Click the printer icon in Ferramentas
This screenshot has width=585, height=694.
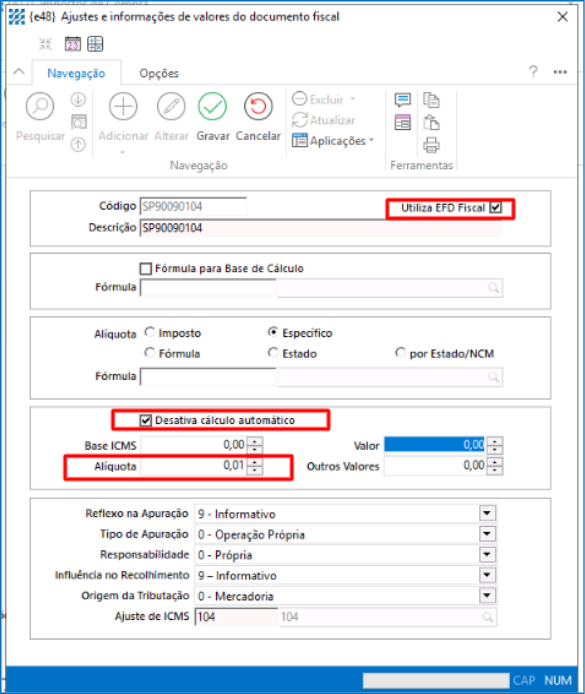click(431, 145)
